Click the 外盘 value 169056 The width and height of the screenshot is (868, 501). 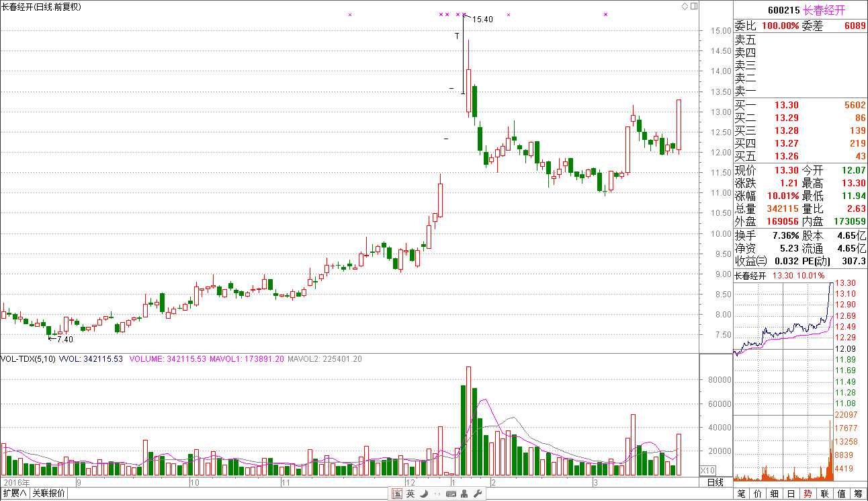click(x=782, y=221)
